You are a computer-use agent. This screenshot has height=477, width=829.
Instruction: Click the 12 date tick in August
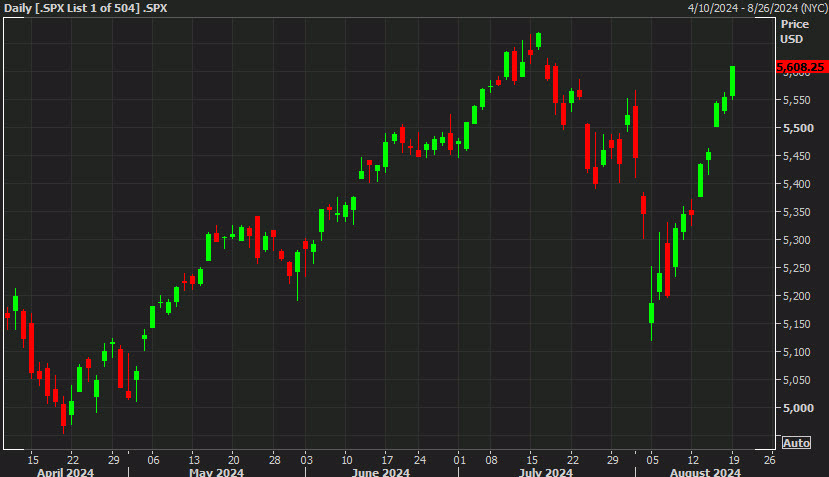pyautogui.click(x=693, y=460)
